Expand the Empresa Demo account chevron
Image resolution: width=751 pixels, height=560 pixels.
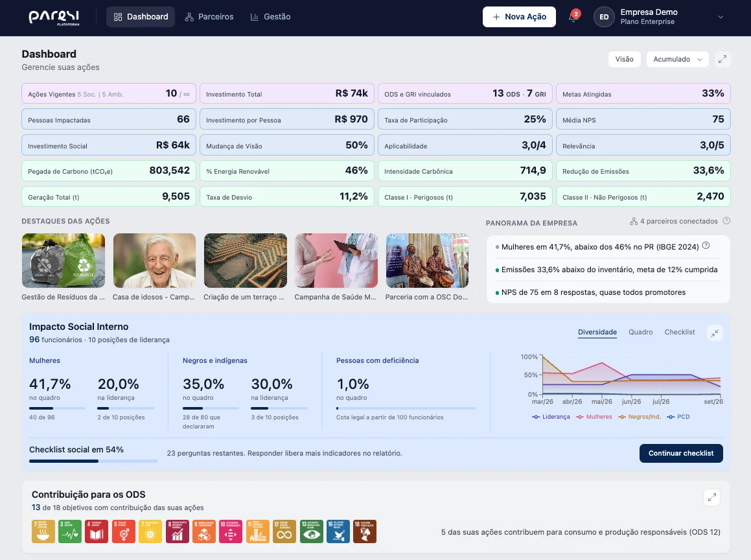click(x=721, y=17)
